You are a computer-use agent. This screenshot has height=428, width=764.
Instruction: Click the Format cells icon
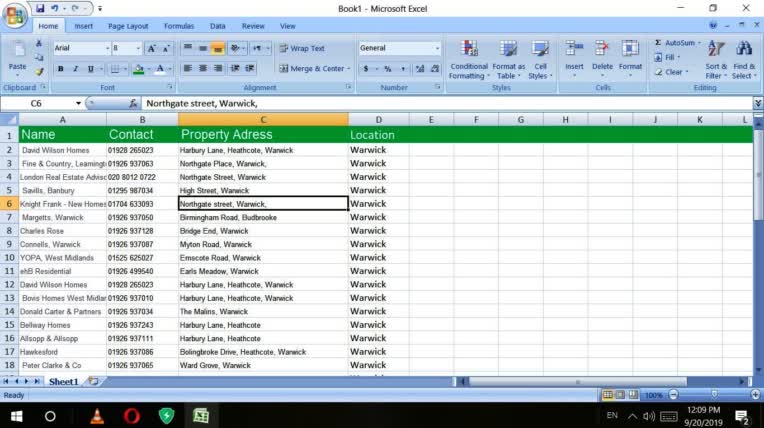[630, 49]
